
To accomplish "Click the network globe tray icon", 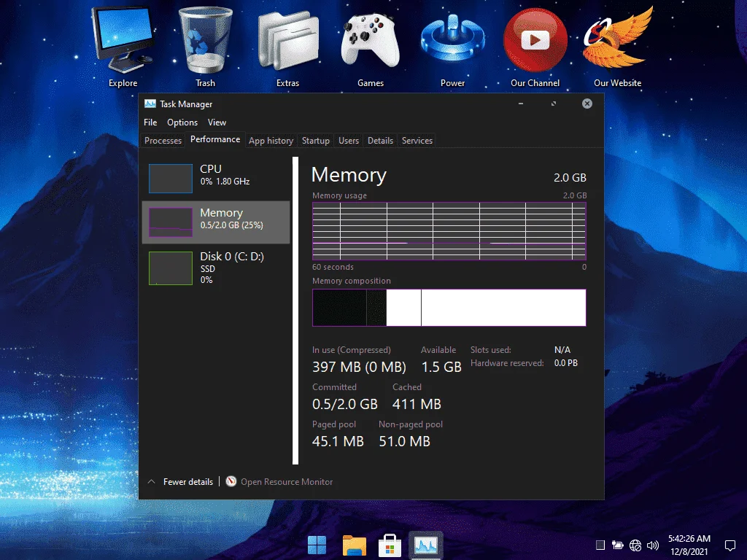I will click(635, 545).
